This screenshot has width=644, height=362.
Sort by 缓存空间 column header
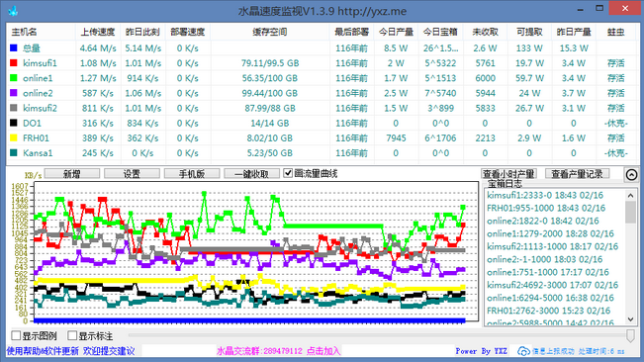(270, 32)
